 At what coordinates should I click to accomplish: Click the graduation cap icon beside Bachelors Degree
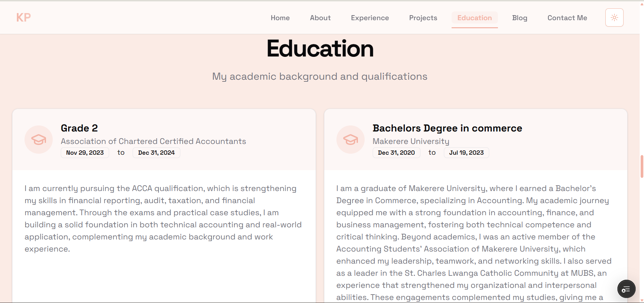350,140
